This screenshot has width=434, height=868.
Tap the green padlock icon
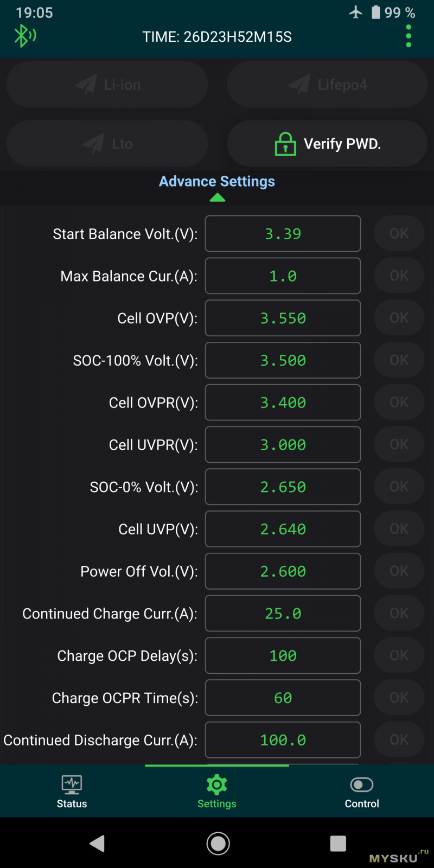(x=285, y=144)
